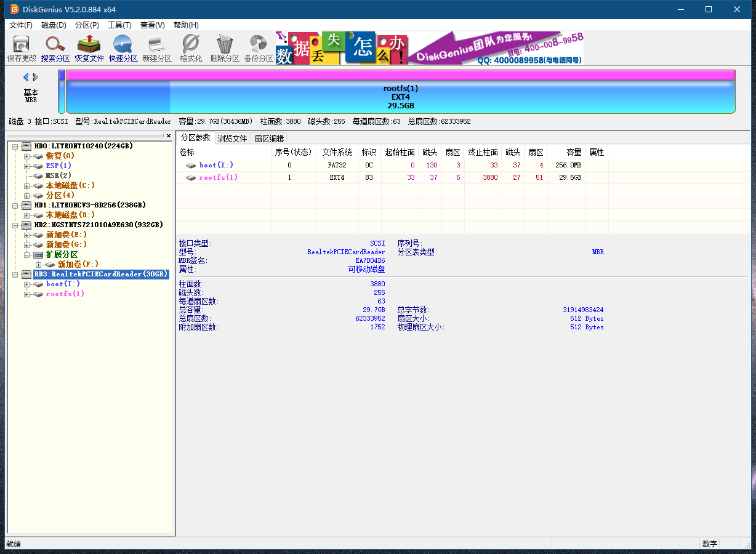Click the DiskGenius advertisement banner
This screenshot has width=756, height=554.
[x=429, y=48]
